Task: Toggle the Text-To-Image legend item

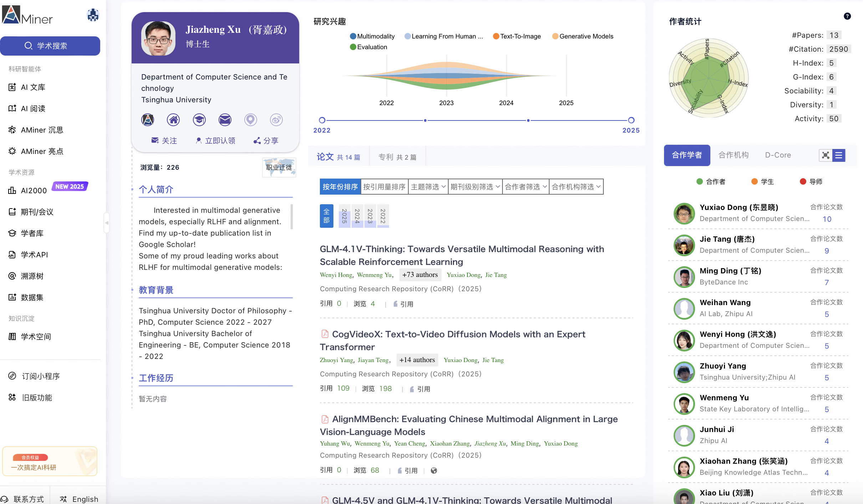Action: tap(517, 36)
